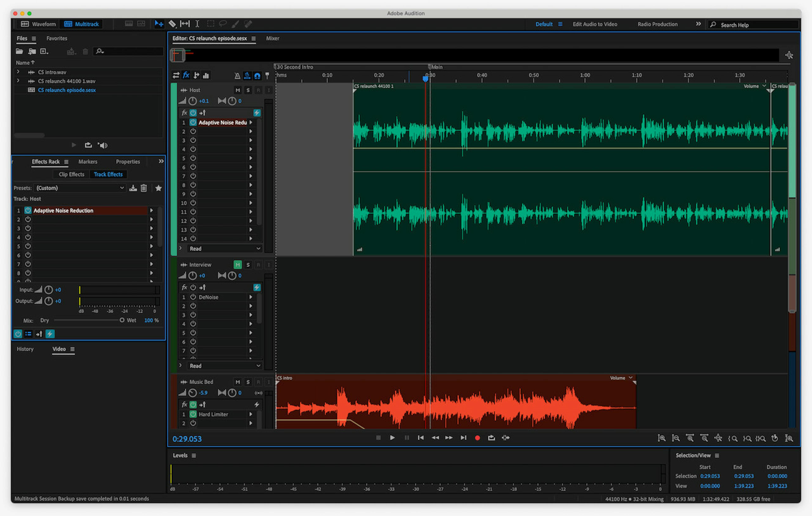Viewport: 812px width, 516px height.
Task: Click the Record button
Action: click(477, 438)
